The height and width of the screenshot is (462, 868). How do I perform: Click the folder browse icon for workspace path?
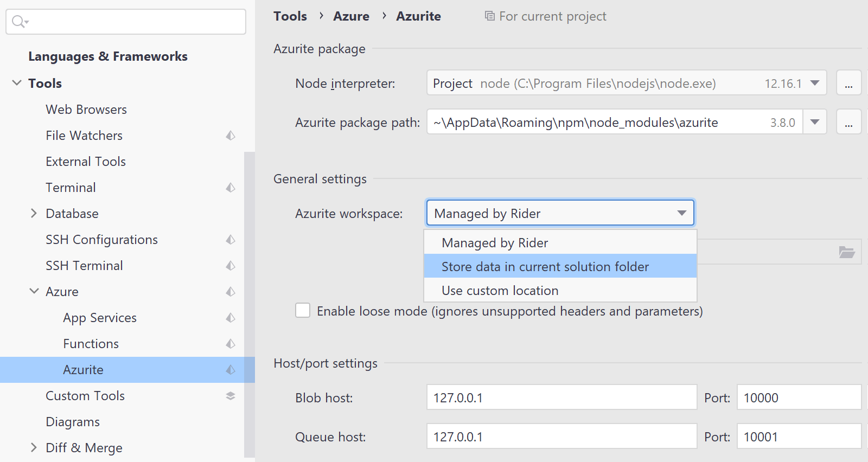(x=847, y=252)
